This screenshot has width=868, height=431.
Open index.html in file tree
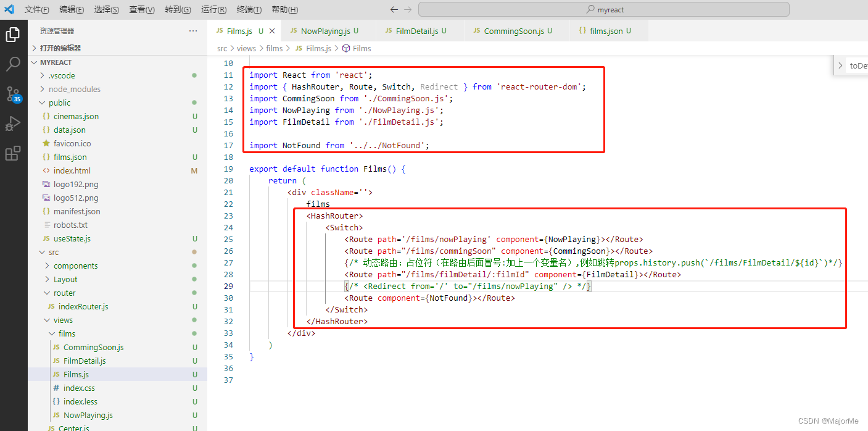(x=117, y=170)
